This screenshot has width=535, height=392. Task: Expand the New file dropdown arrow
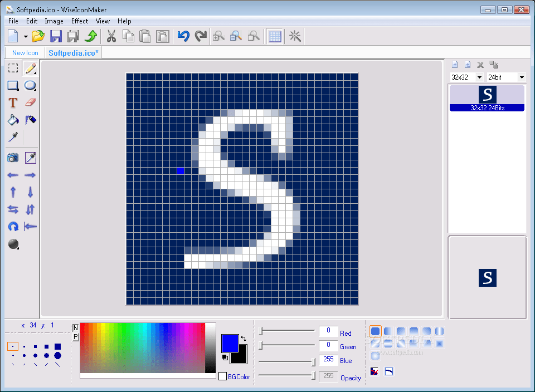26,37
